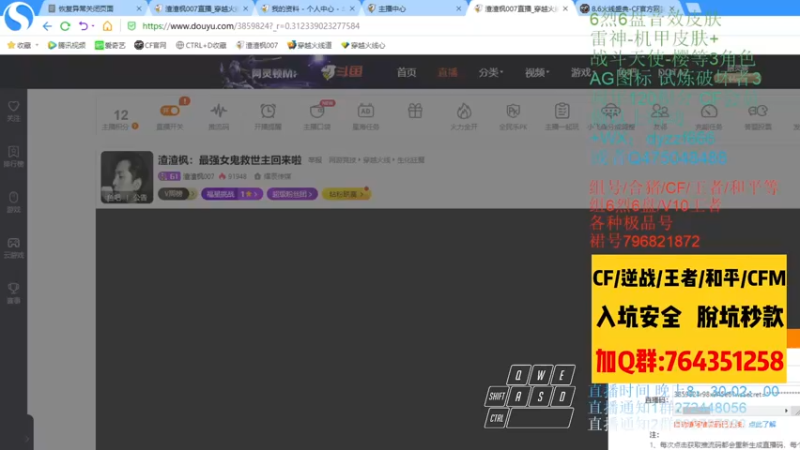Screen dimensions: 800x450
Task: Expand the 分类 navigation dropdown
Action: pos(490,72)
